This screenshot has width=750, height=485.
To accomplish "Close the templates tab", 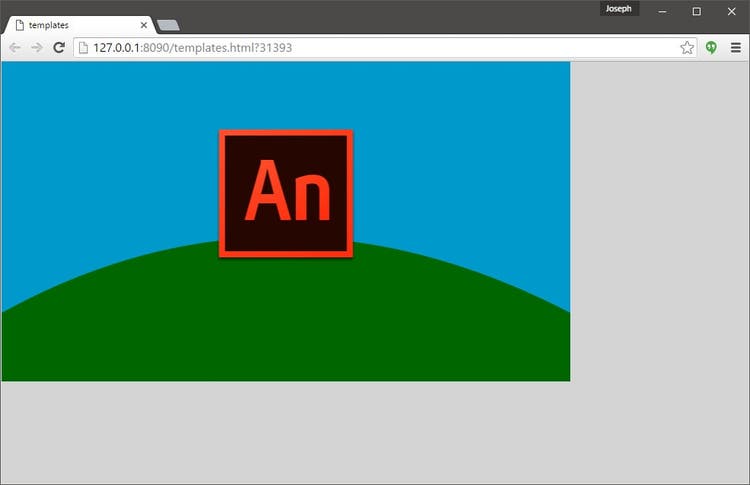I will click(143, 25).
